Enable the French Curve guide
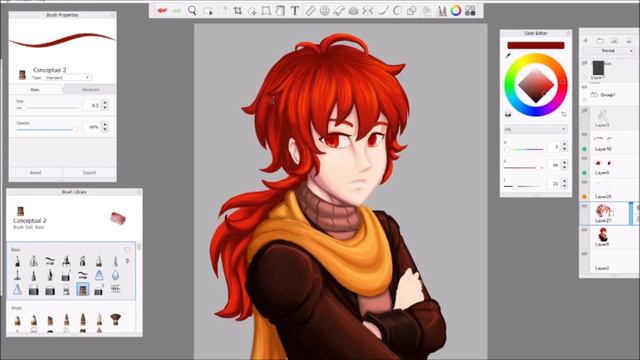 click(x=339, y=11)
